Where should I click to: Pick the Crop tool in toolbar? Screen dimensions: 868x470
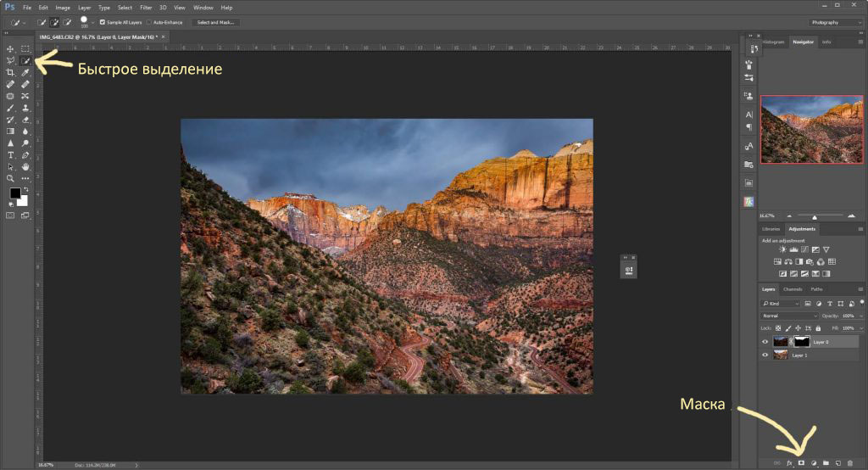[x=10, y=72]
